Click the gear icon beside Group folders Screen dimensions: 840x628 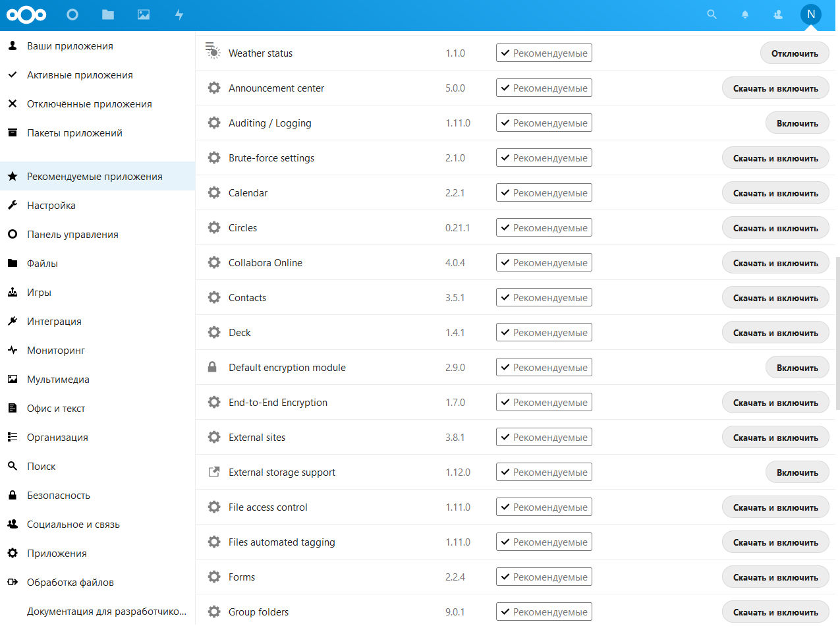tap(214, 612)
